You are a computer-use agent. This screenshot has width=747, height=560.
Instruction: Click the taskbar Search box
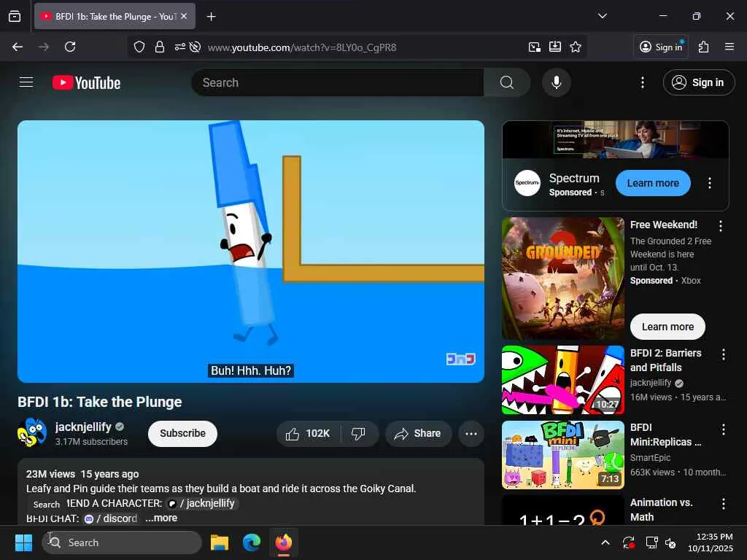(122, 542)
